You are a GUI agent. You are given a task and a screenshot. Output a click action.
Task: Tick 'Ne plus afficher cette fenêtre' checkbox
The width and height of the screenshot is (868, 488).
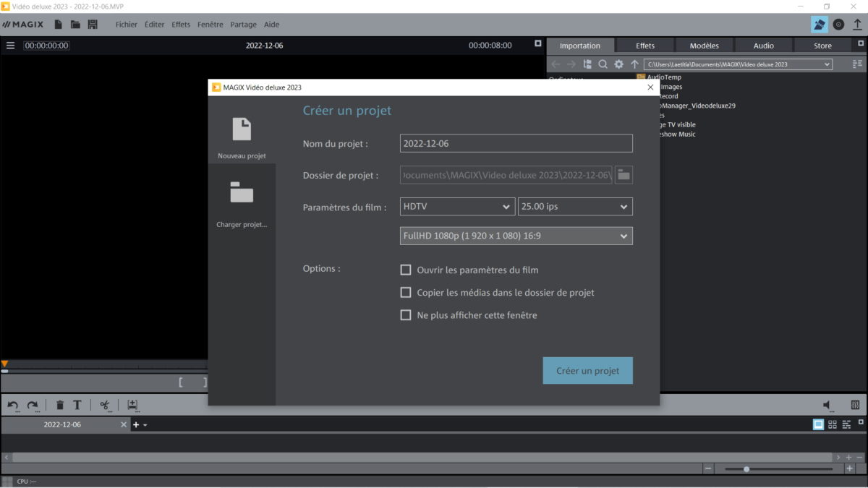pos(406,315)
